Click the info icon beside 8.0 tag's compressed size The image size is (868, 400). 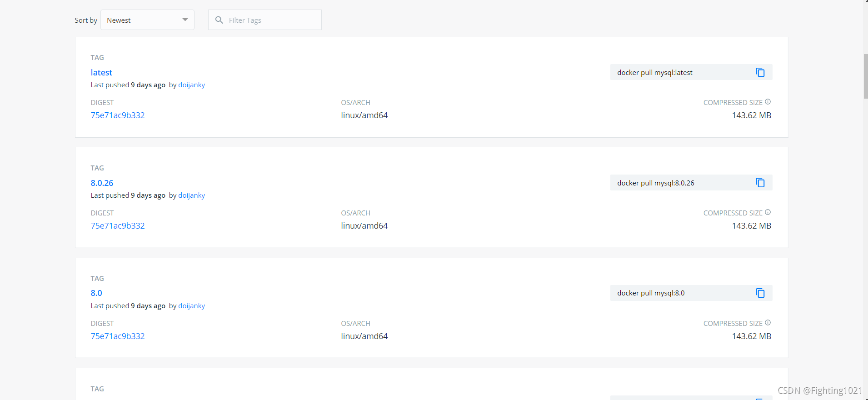(768, 323)
